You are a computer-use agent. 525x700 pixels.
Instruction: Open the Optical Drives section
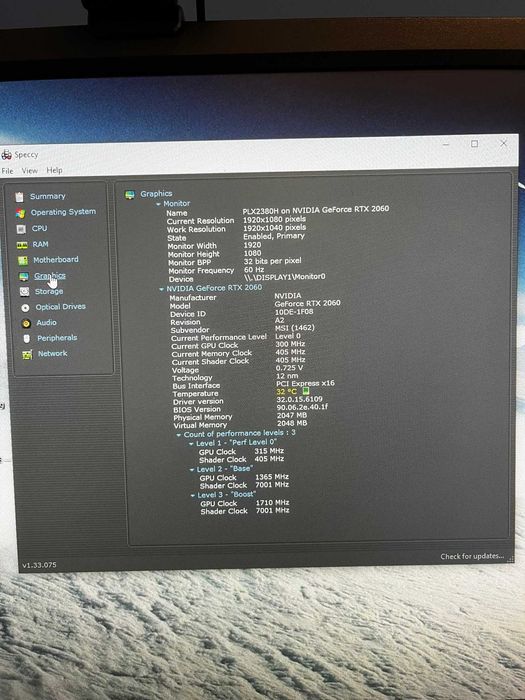click(61, 307)
